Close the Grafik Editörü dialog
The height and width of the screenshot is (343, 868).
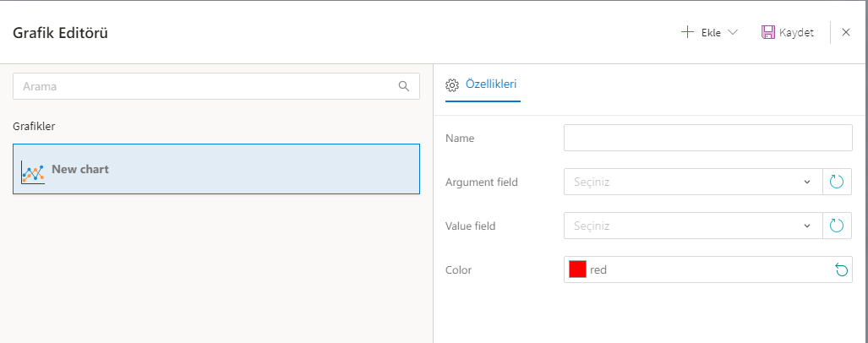[x=846, y=32]
